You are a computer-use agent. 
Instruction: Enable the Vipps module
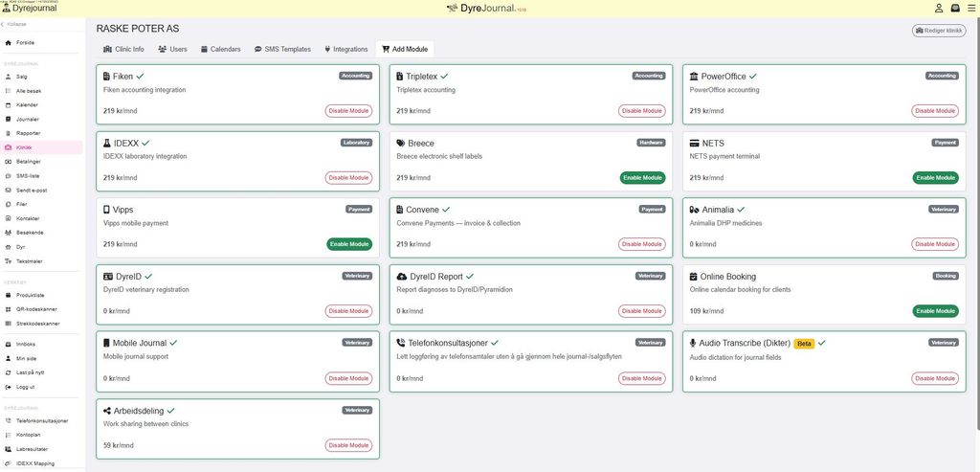pos(349,244)
